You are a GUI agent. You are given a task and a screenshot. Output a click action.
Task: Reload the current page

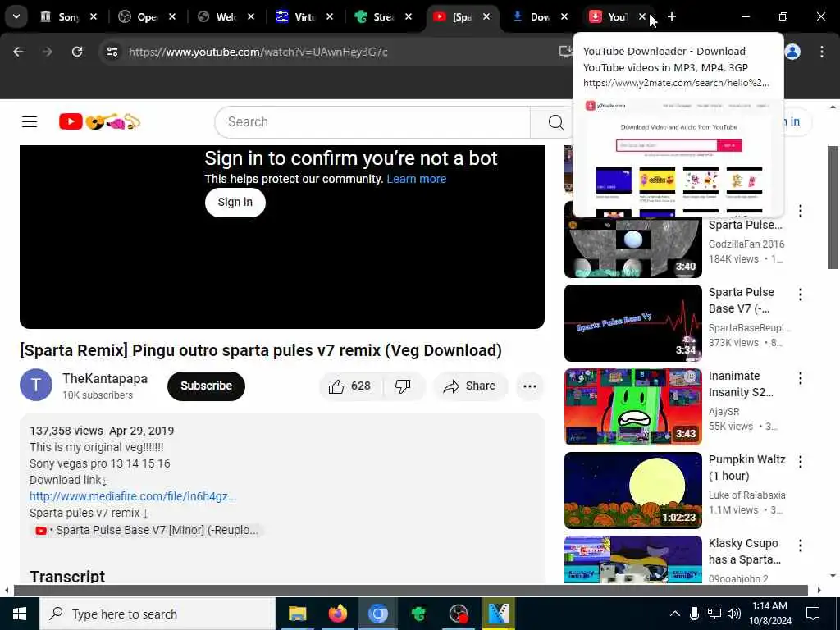(77, 52)
